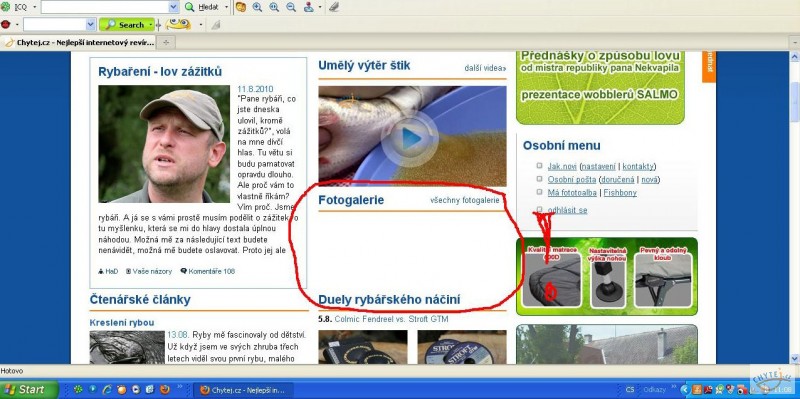
Task: Open the doručená mail link
Action: tap(617, 180)
